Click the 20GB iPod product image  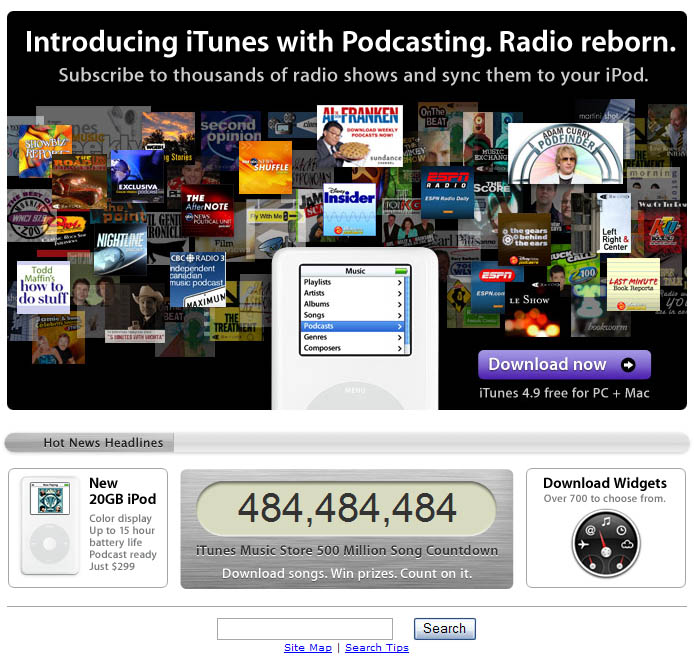click(x=50, y=525)
